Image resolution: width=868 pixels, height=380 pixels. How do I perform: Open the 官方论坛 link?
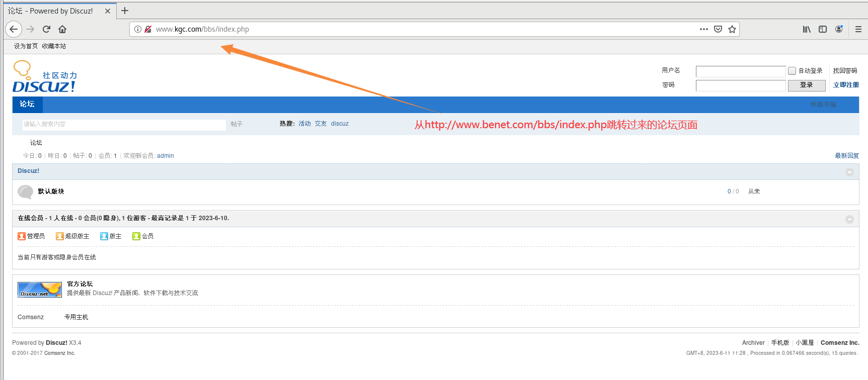(x=80, y=284)
